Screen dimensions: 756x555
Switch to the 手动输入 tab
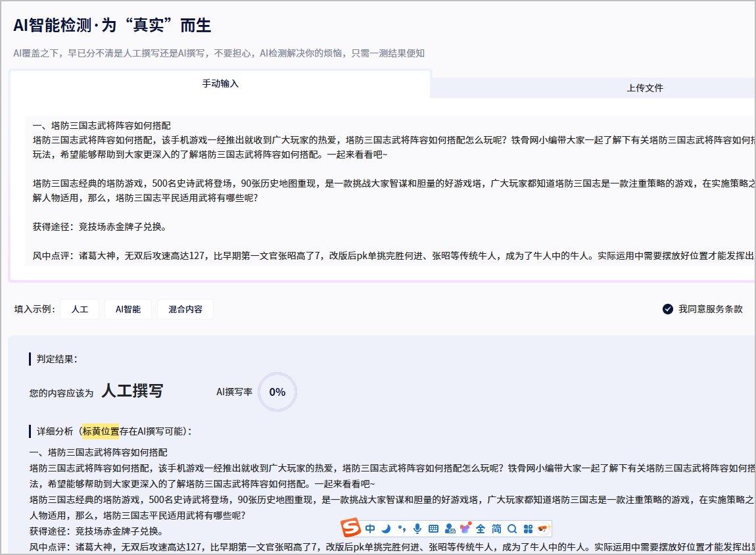pyautogui.click(x=220, y=84)
